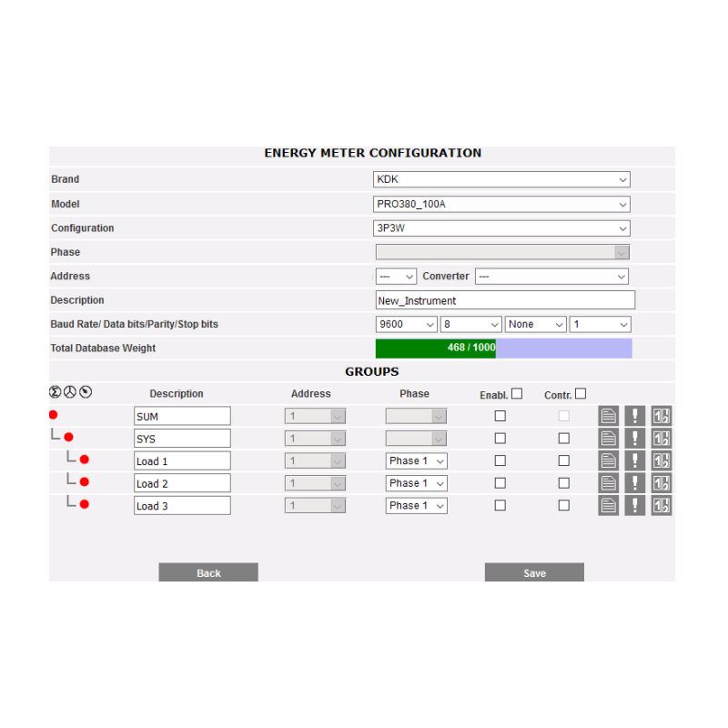The width and height of the screenshot is (728, 728).
Task: Open the document list icon for SUM row
Action: [608, 416]
